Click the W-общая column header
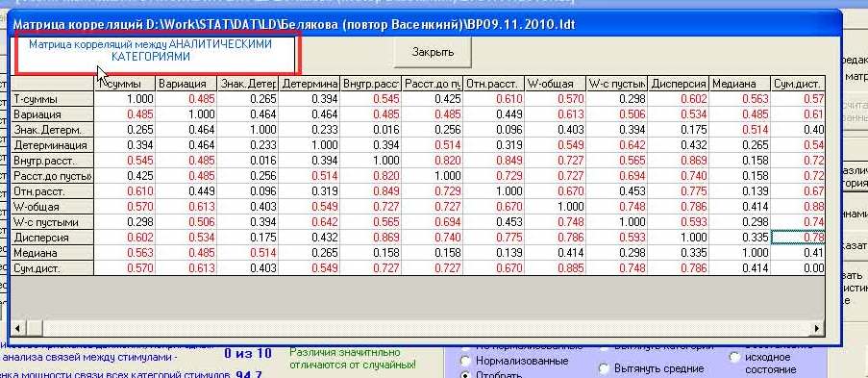 coord(555,84)
